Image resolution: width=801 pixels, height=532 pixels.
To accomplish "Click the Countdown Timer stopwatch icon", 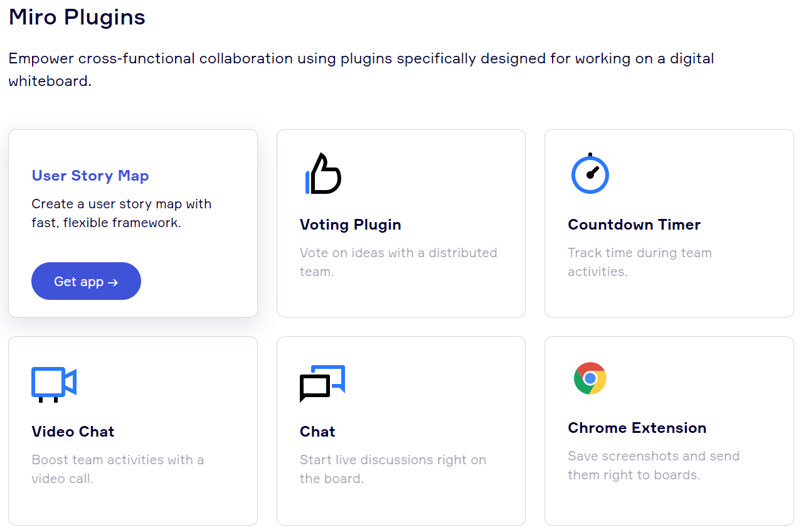I will coord(590,174).
